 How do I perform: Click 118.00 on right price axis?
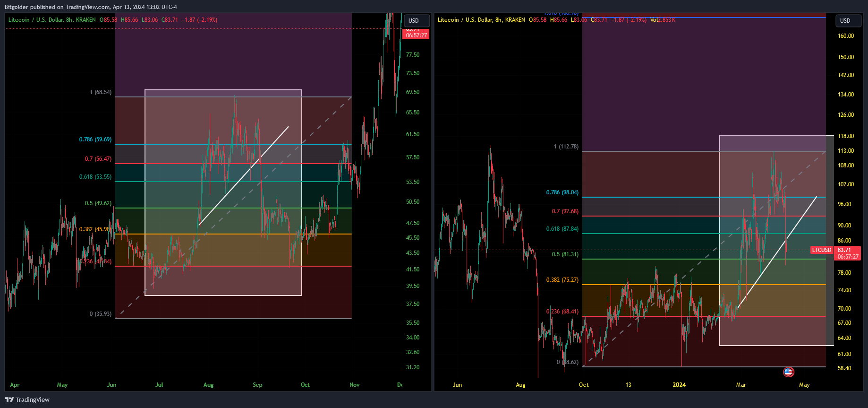pos(846,136)
